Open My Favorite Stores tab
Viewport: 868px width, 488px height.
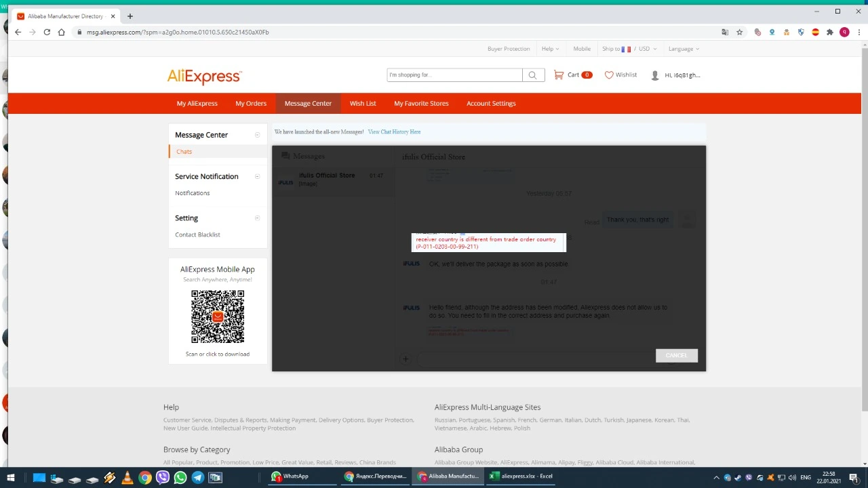[421, 104]
